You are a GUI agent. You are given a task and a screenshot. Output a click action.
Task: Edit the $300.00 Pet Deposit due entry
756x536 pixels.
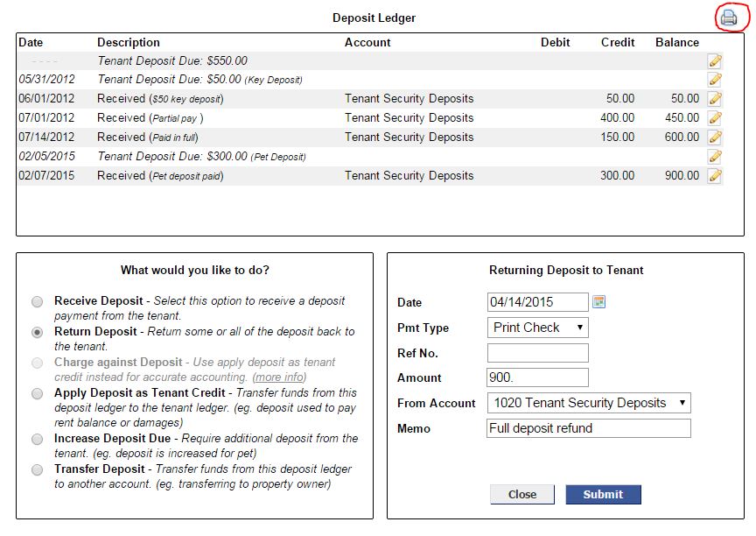point(715,156)
